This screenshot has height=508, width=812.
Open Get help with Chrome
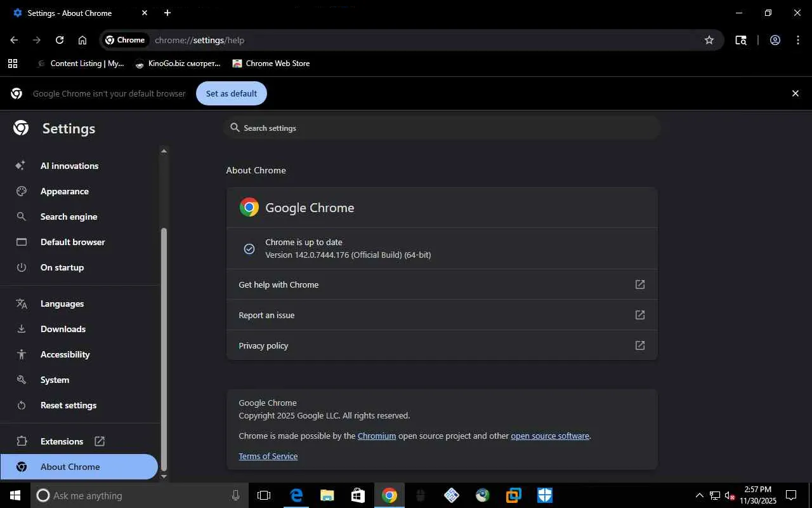click(x=442, y=284)
